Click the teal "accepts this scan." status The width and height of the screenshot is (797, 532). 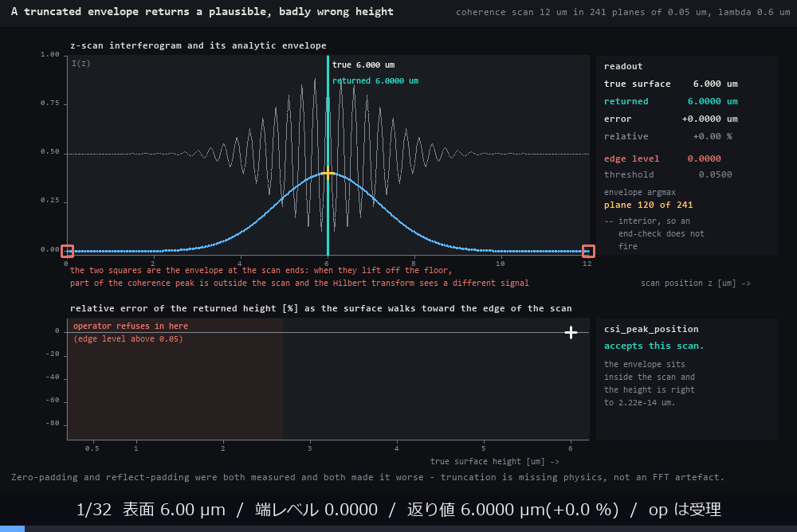pyautogui.click(x=654, y=346)
